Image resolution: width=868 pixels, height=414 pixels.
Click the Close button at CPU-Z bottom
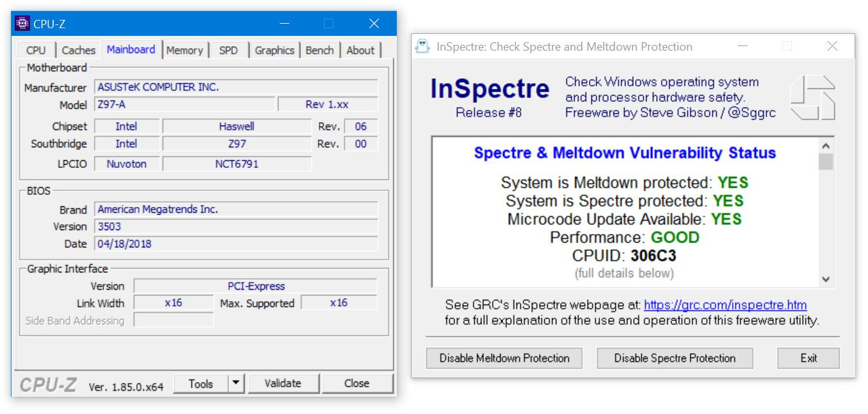click(x=357, y=383)
